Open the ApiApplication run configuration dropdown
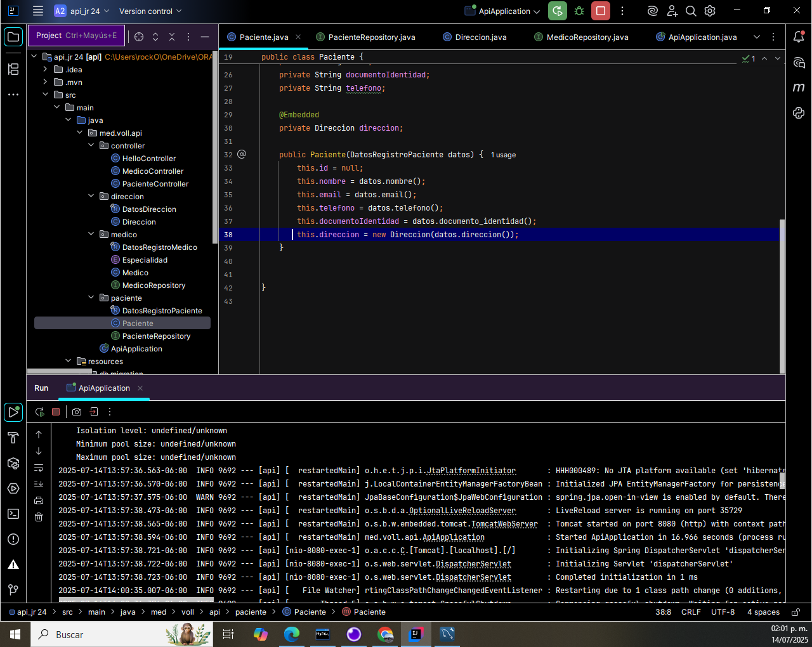The height and width of the screenshot is (647, 812). point(502,11)
